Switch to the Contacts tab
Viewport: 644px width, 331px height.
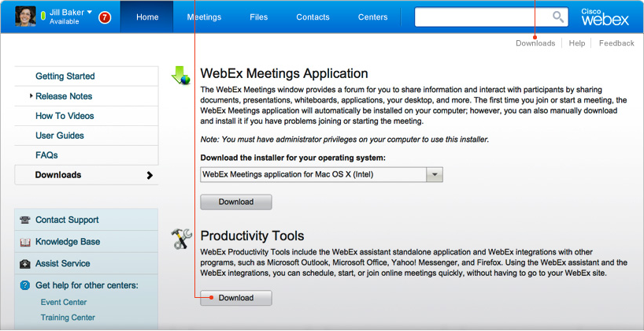313,17
